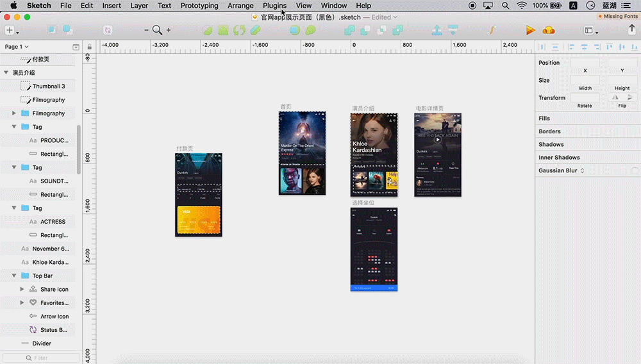Screen dimensions: 641x364
Task: Click the X position input field
Action: pos(585,63)
